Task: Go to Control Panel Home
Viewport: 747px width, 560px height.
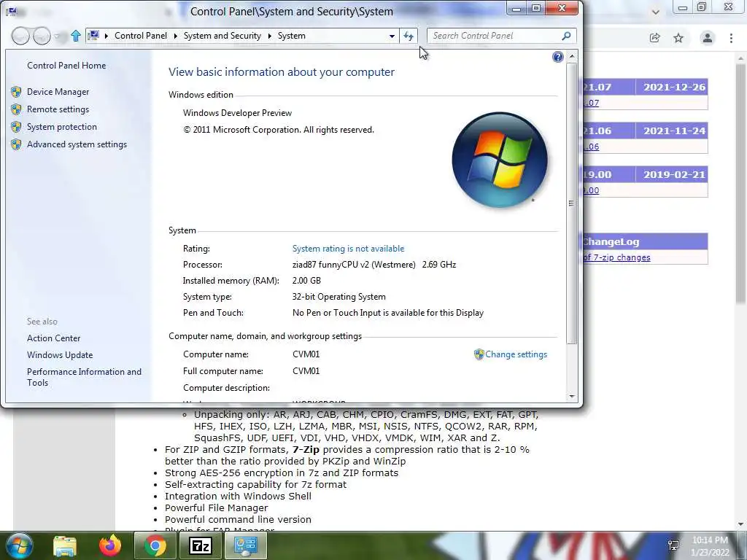Action: (66, 65)
